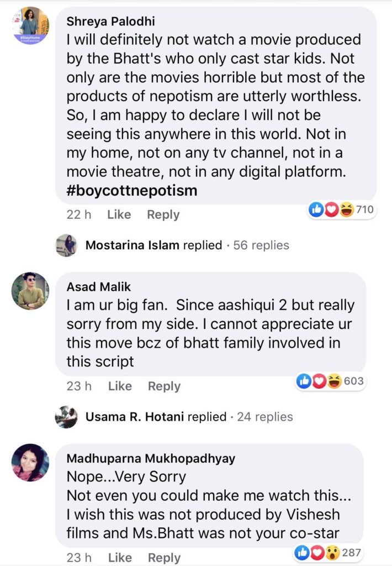Click Usama R. Hotani's small reply avatar
Viewport: 392px width, 566px height.
click(66, 417)
